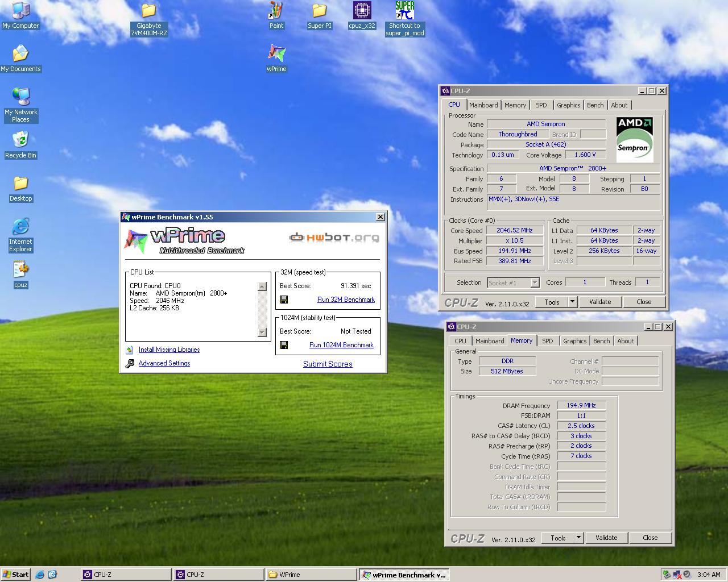The width and height of the screenshot is (728, 582).
Task: Click the 1024M benchmark save floppy icon
Action: (284, 345)
